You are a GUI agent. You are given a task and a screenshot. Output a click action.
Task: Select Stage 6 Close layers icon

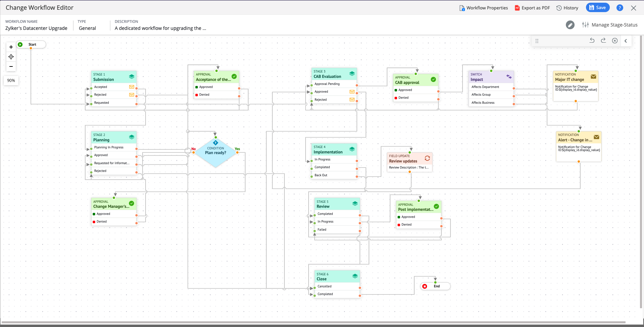pyautogui.click(x=355, y=276)
